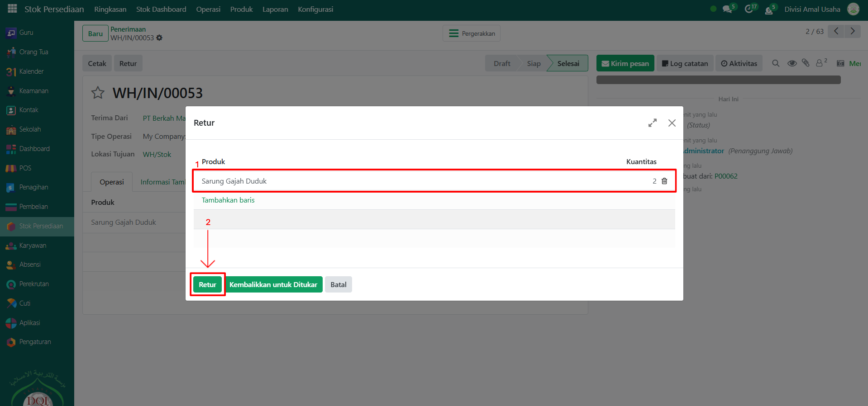This screenshot has width=868, height=406.
Task: Open the apps grid menu
Action: (12, 9)
